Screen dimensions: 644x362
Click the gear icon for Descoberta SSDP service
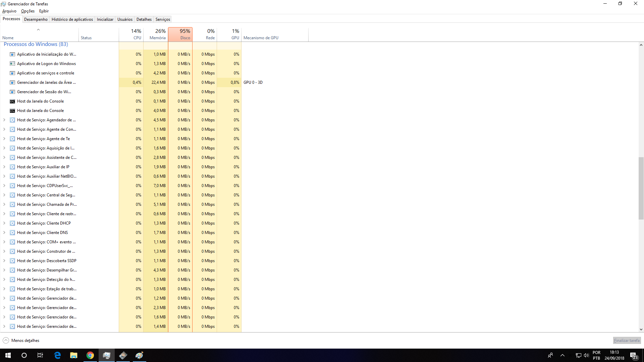tap(12, 261)
